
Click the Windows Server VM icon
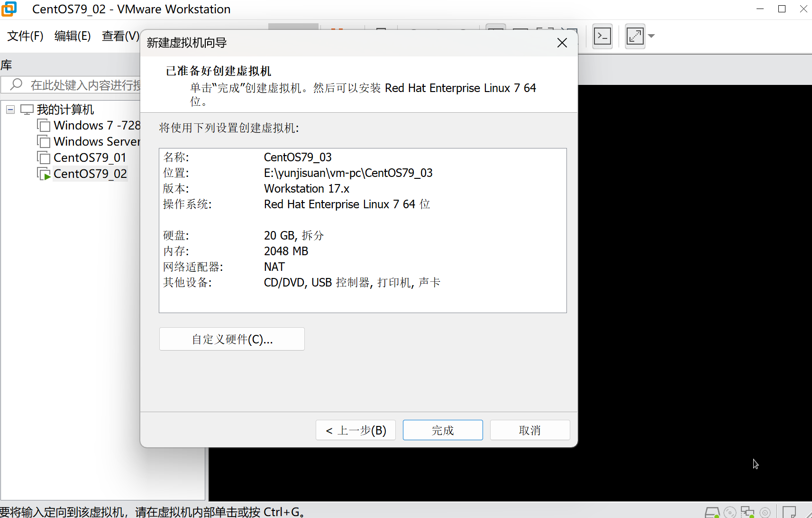(44, 141)
